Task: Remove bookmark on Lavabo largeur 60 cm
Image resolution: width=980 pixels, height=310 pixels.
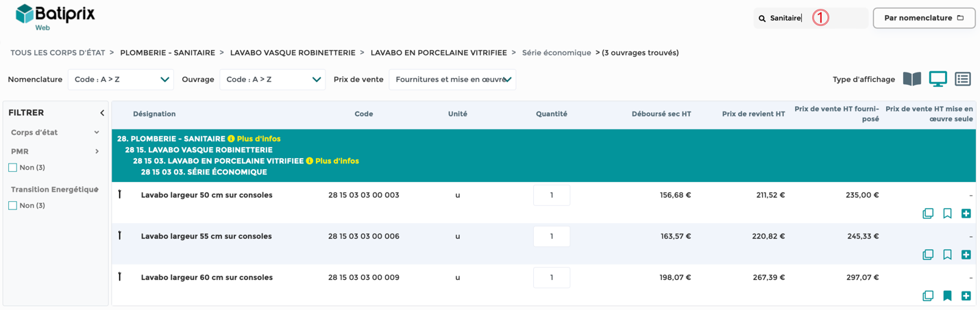Action: 947,296
